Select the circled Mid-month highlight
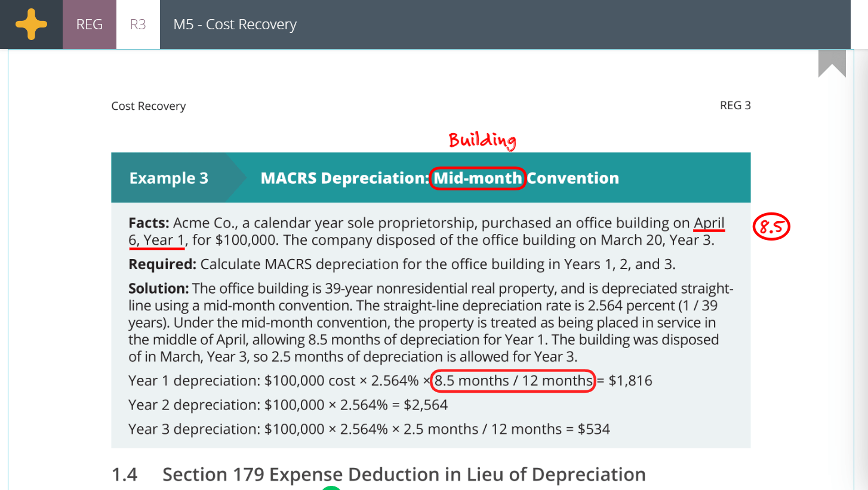 (476, 177)
